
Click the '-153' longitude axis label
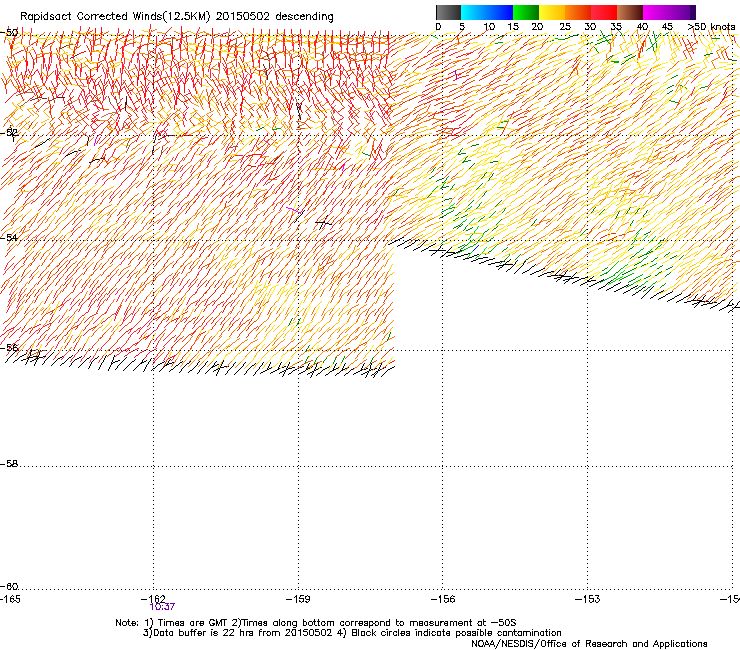point(588,599)
